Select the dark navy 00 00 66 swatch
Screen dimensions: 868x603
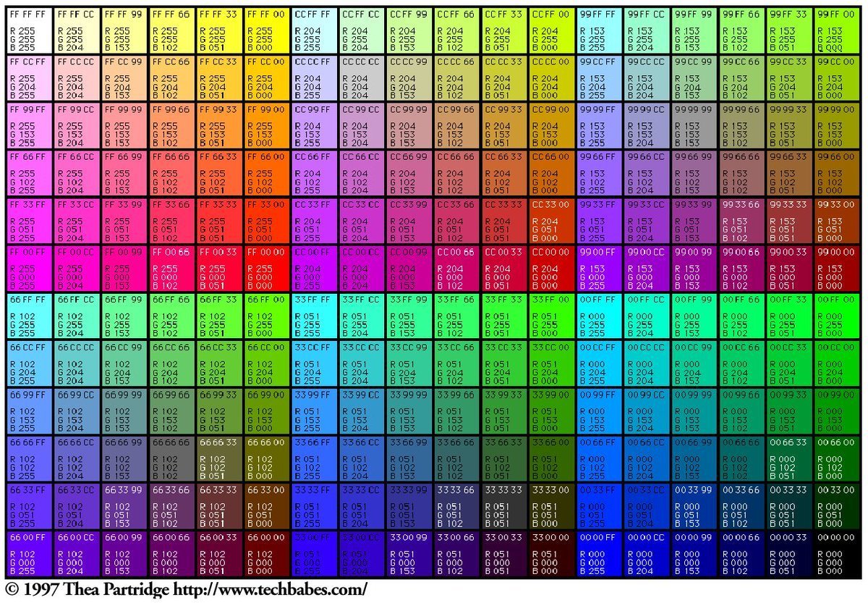tap(741, 553)
